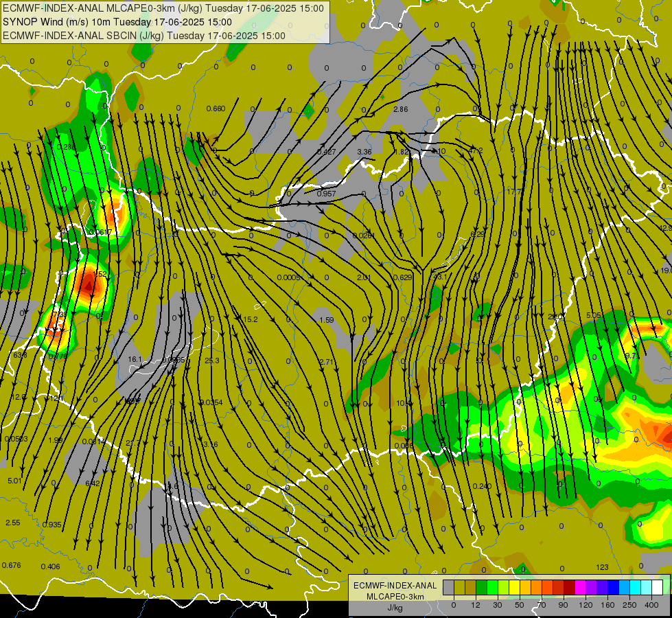The width and height of the screenshot is (672, 618).
Task: Click the map value 5.05
Action: [x=594, y=315]
